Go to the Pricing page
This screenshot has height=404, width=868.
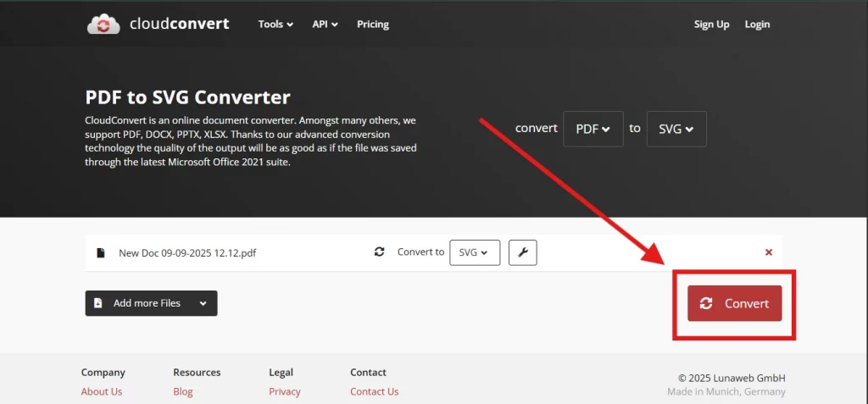[373, 25]
